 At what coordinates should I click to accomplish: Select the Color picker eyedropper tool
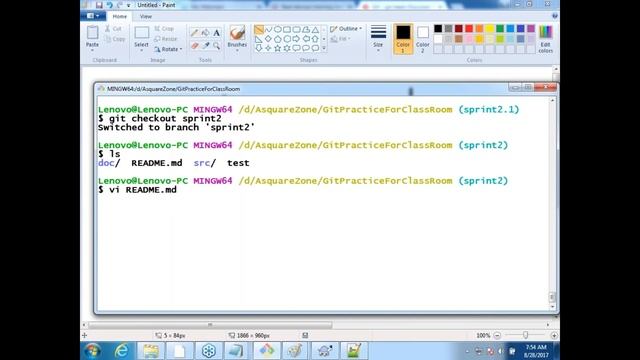(x=206, y=45)
